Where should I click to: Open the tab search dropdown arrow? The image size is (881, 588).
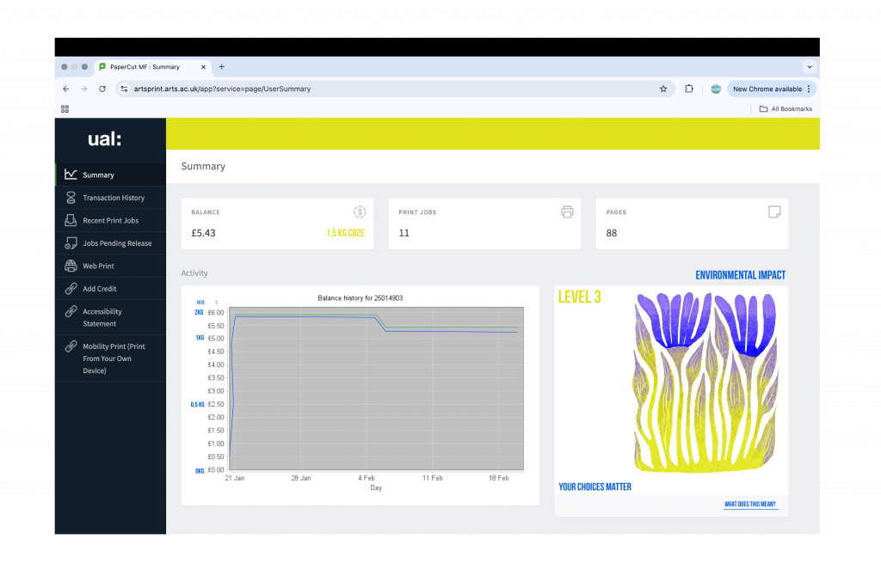click(809, 66)
